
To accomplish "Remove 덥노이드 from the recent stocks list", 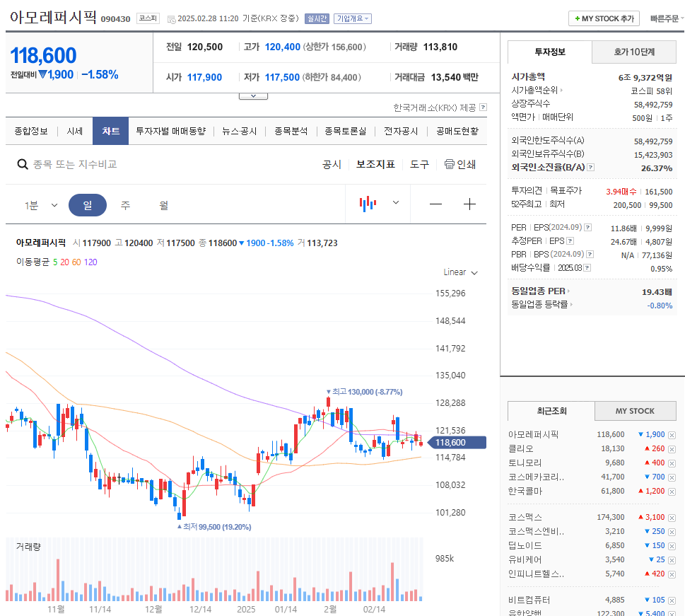I will [x=672, y=545].
